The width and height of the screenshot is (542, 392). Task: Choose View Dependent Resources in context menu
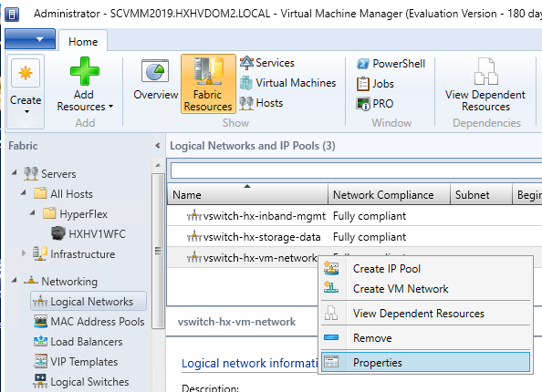click(425, 314)
